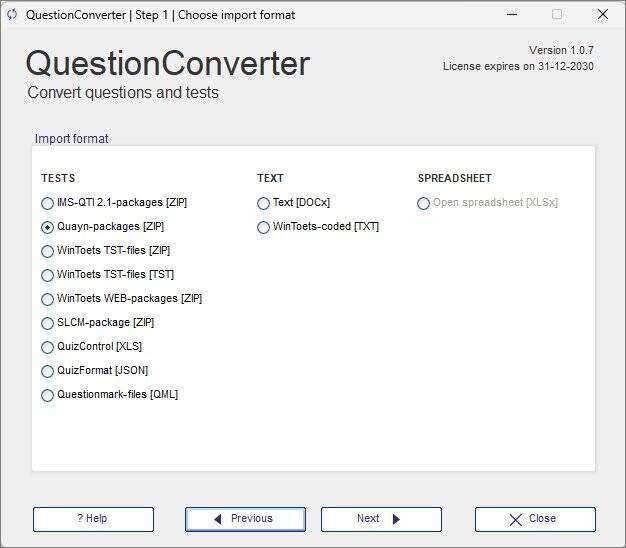Click the TEXT column heading
The height and width of the screenshot is (548, 626).
tap(270, 178)
